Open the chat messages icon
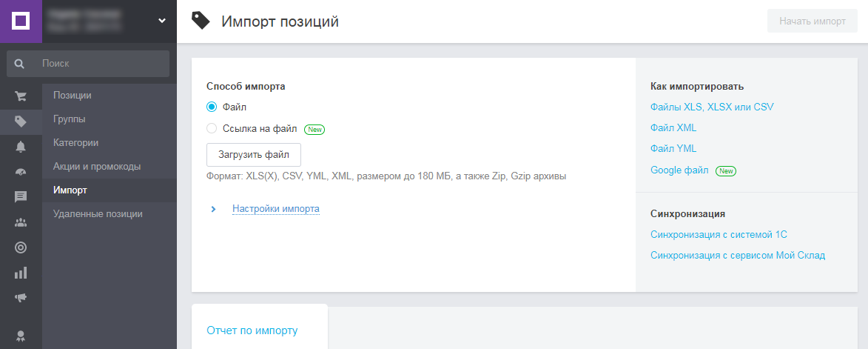Image resolution: width=868 pixels, height=349 pixels. coord(21,196)
